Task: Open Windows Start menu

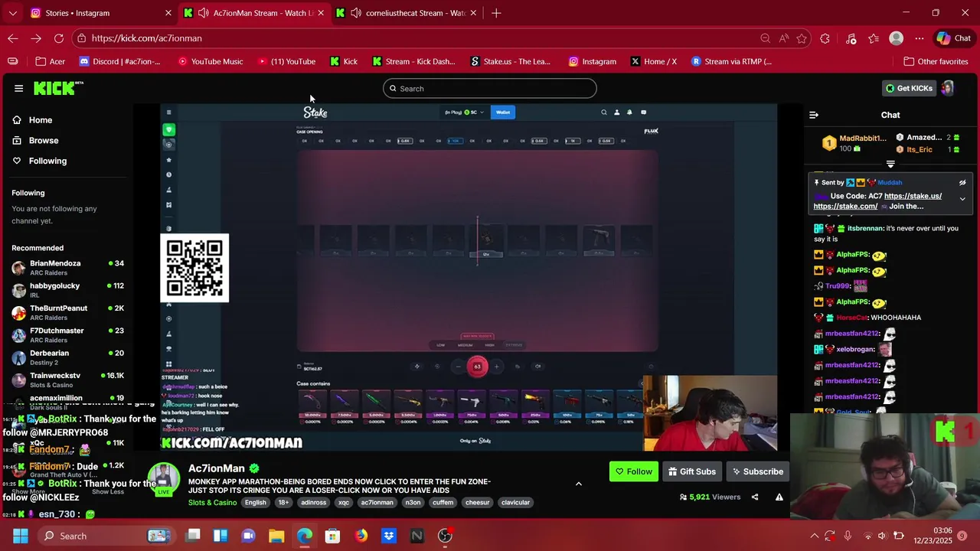Action: coord(21,536)
